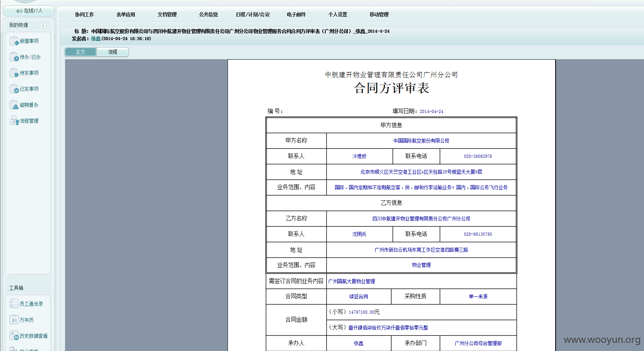
Task: Select the 正文 tab
Action: 81,52
